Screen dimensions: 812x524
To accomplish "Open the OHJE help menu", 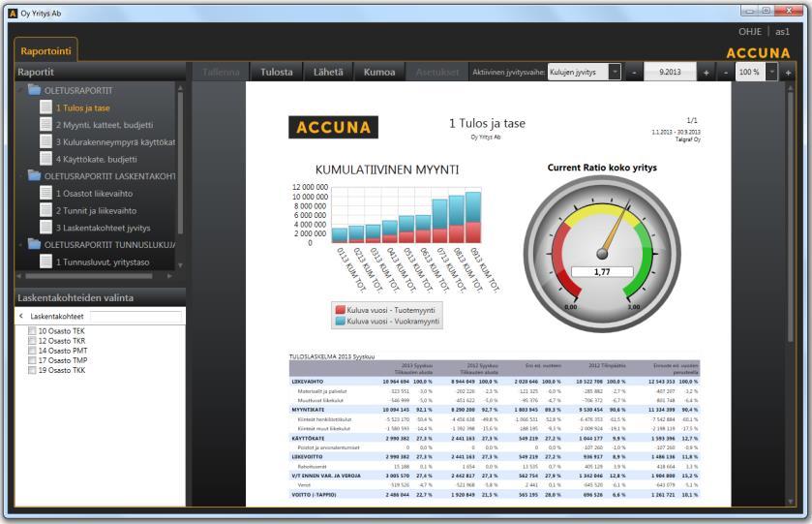I will tap(749, 32).
